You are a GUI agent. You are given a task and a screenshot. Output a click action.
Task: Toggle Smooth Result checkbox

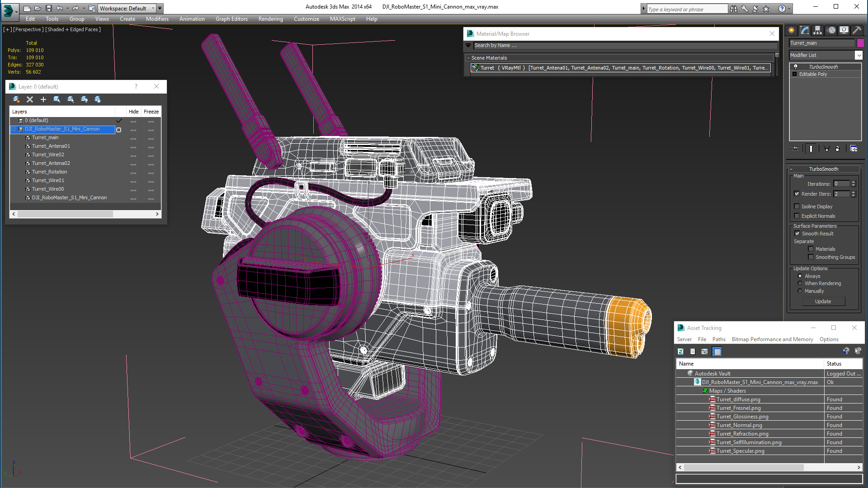click(x=797, y=234)
